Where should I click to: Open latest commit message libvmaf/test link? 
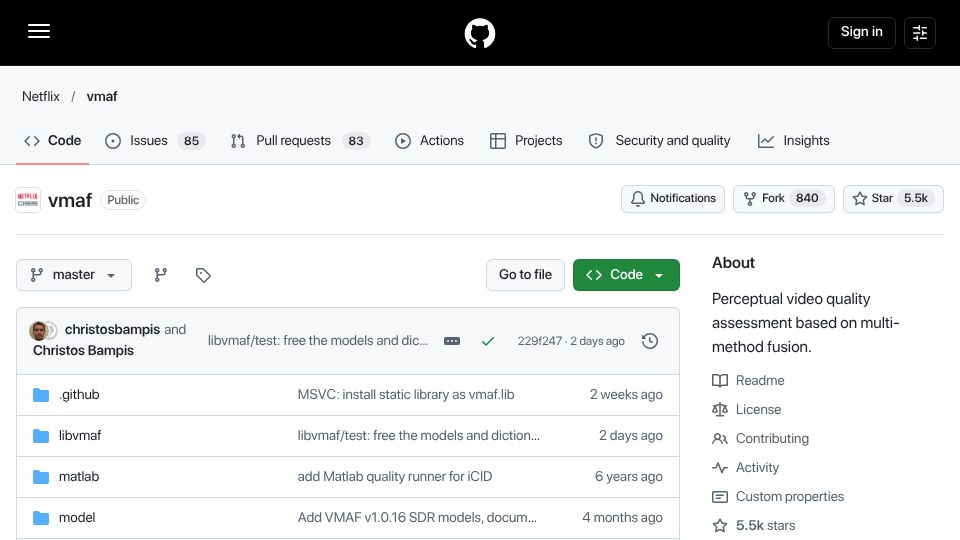(x=318, y=340)
